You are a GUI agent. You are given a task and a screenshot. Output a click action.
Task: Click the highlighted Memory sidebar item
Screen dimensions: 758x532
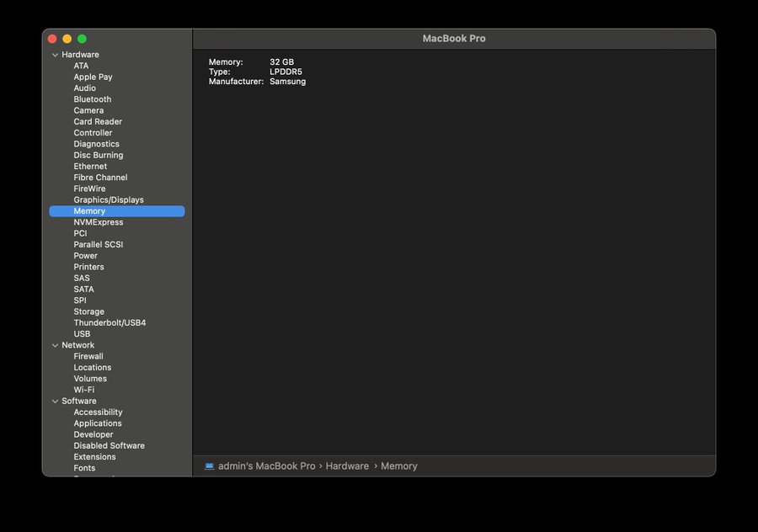(117, 211)
